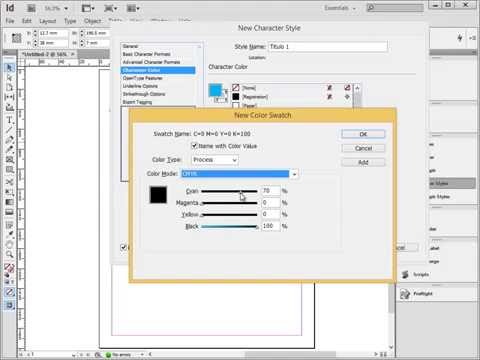This screenshot has width=480, height=360.
Task: Click the Add button in New Color Swatch
Action: (363, 162)
